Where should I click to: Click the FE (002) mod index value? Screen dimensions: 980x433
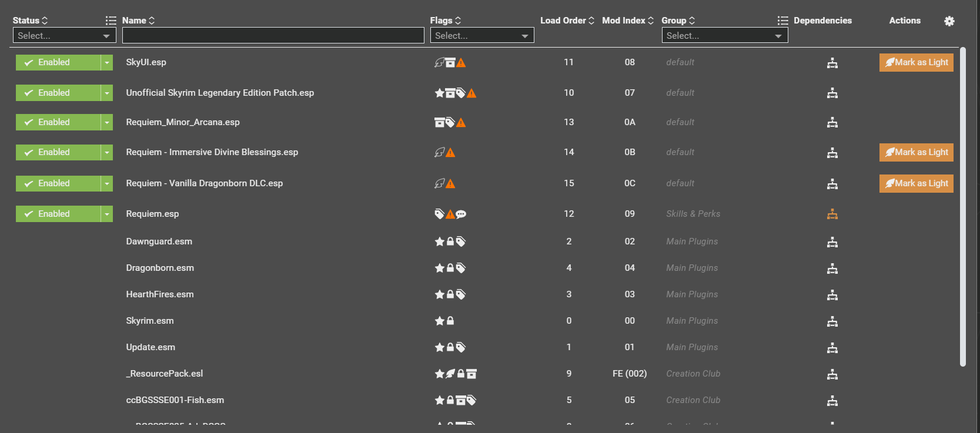630,374
